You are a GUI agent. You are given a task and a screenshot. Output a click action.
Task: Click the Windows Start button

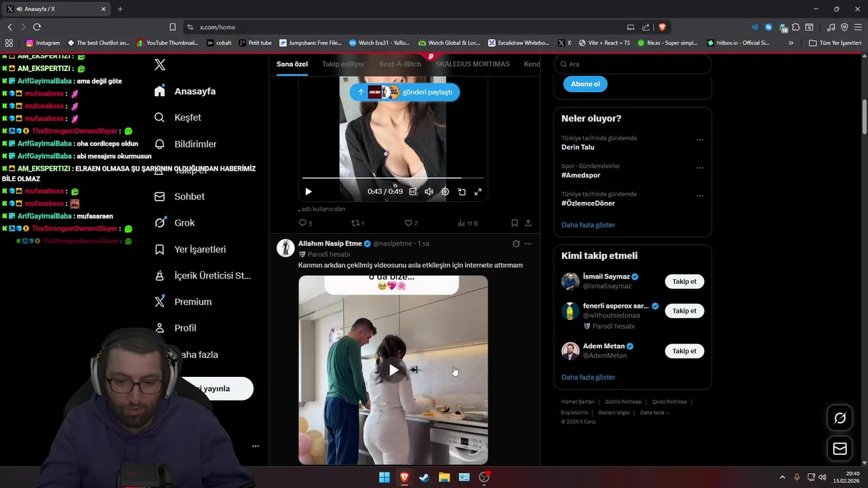click(384, 477)
